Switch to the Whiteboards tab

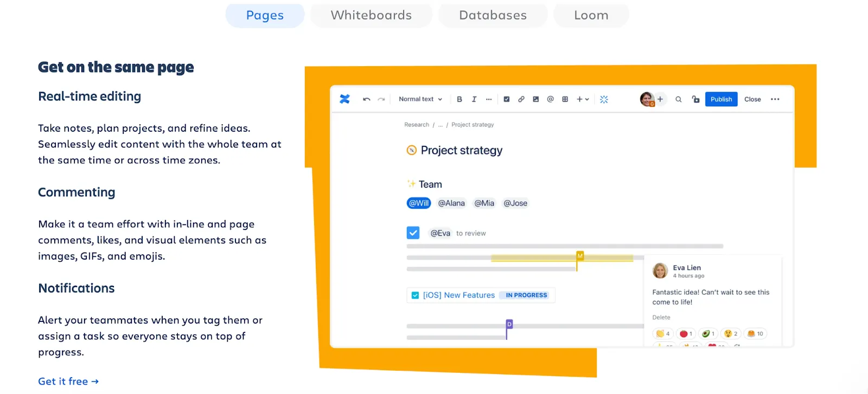pos(371,15)
